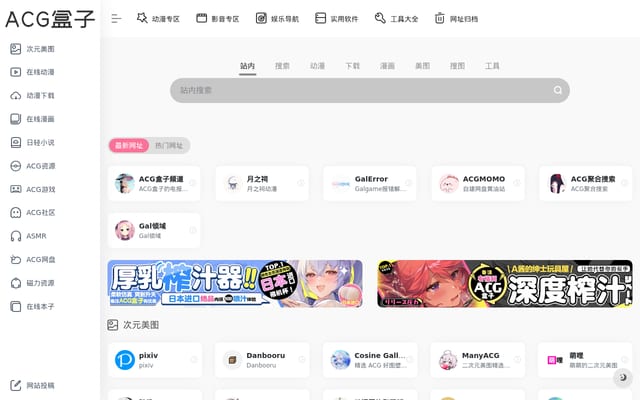Open the ACG聚合搜索 site card
Screen dimensions: 640x400
pos(586,184)
